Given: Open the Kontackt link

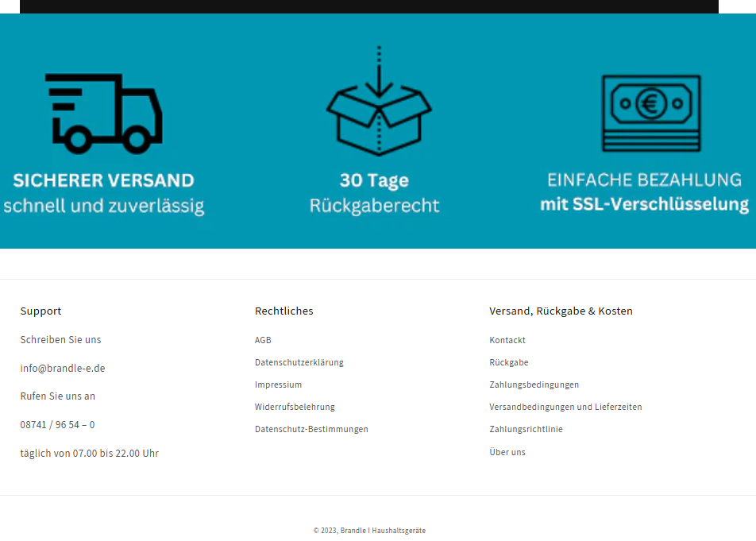Looking at the screenshot, I should tap(507, 340).
